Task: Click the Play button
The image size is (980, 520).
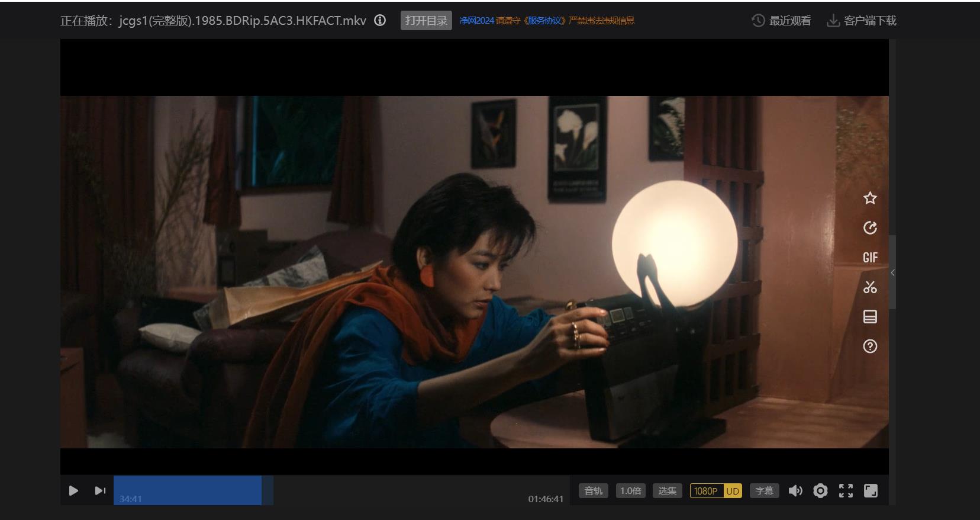Action: pos(73,490)
